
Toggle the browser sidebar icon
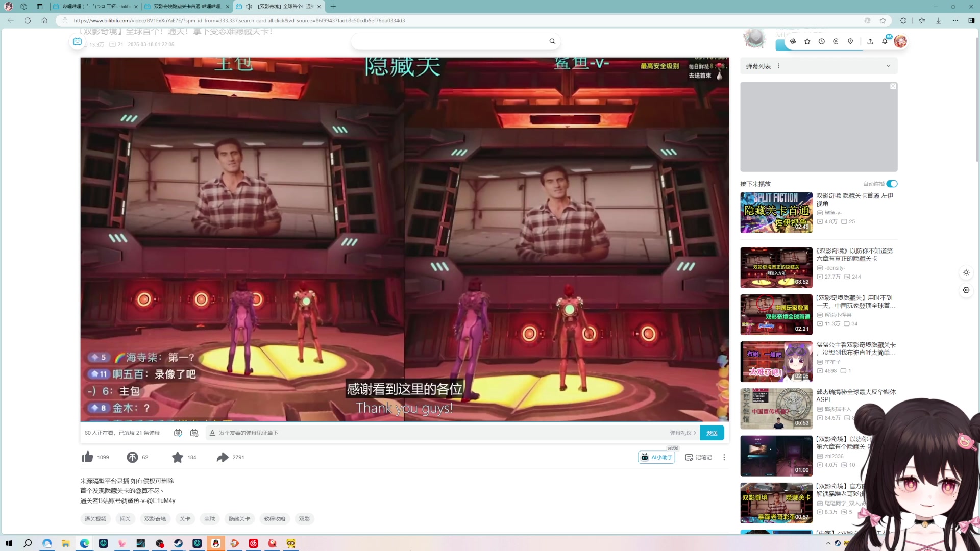click(x=971, y=20)
